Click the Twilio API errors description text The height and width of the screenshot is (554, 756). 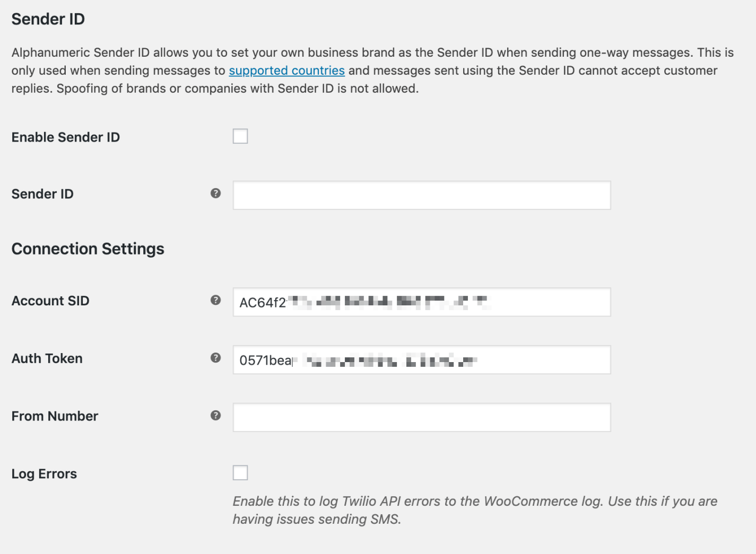click(x=474, y=510)
